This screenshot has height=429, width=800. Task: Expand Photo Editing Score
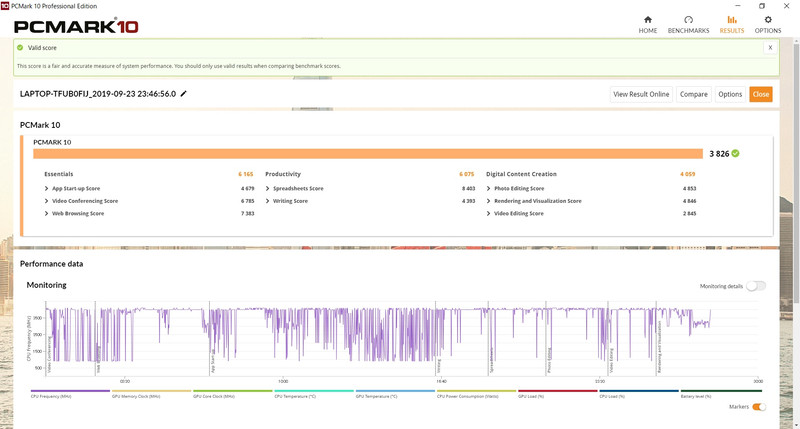[489, 188]
